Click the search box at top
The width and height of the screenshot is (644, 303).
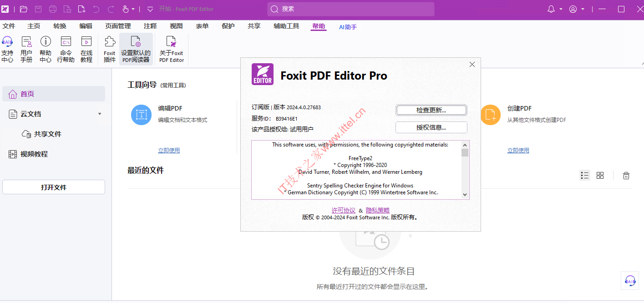pyautogui.click(x=351, y=9)
